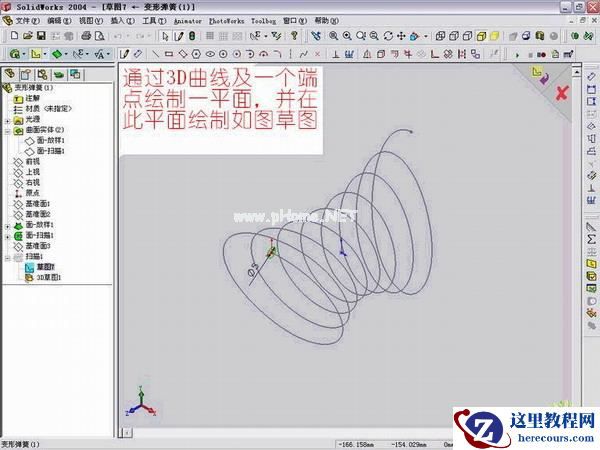The image size is (600, 450).
Task: Collapse the 曲面实体(2) tree node
Action: pos(7,130)
